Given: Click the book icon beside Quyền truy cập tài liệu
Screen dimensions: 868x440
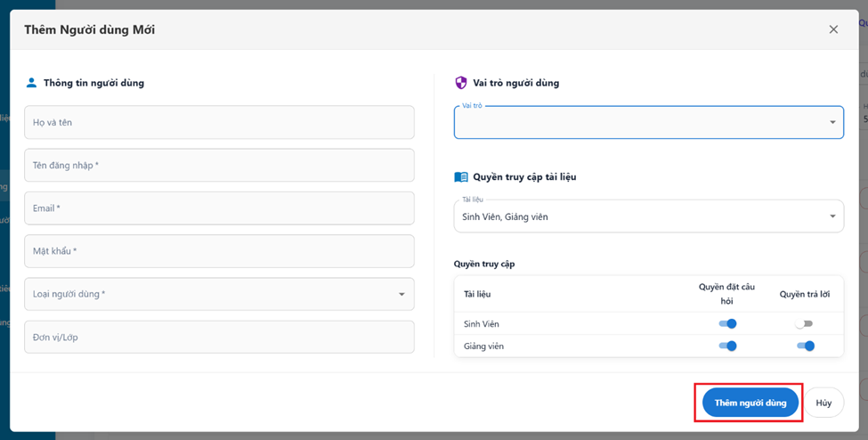Looking at the screenshot, I should tap(461, 177).
